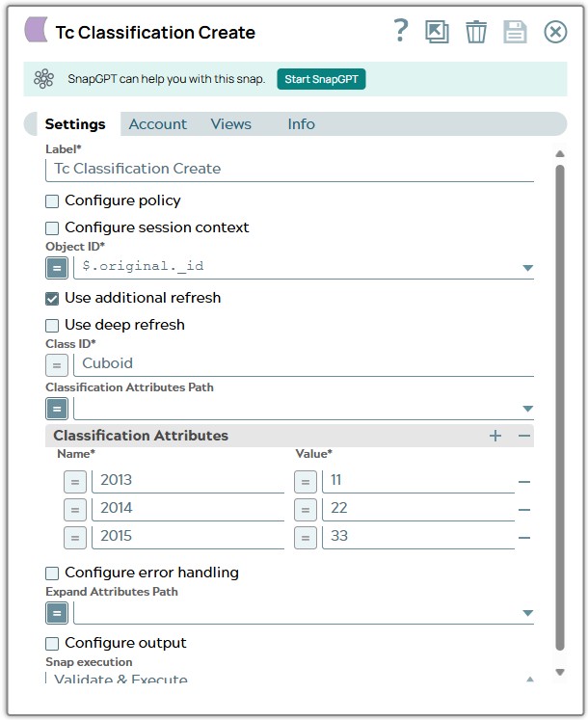588x720 pixels.
Task: Switch to the Views tab
Action: click(231, 124)
